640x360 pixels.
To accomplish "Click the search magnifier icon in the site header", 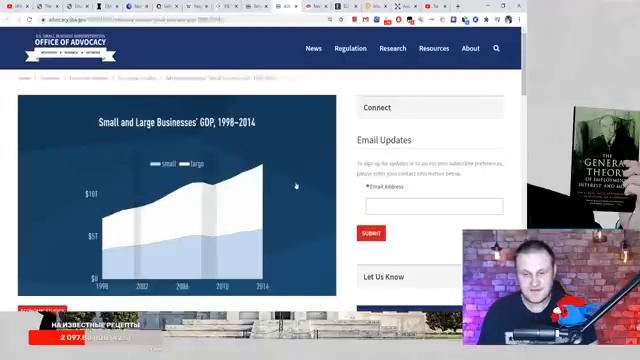I will coord(496,49).
